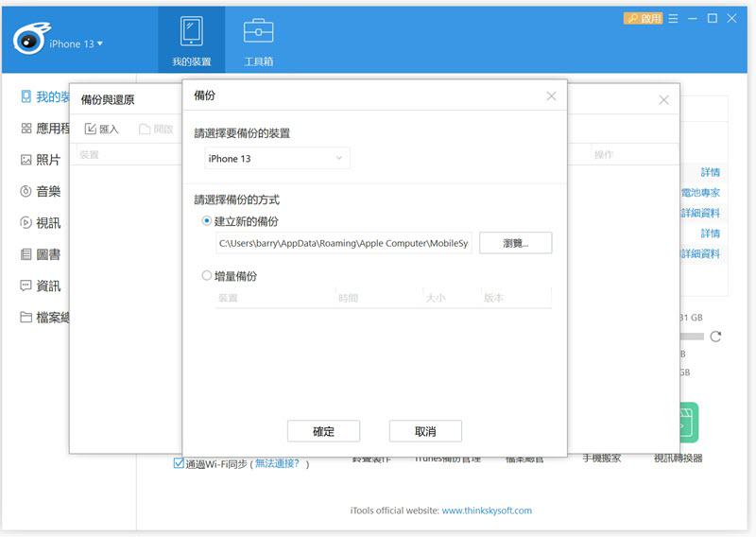Click the apps grid sidebar icon
The height and width of the screenshot is (537, 756).
pyautogui.click(x=26, y=129)
